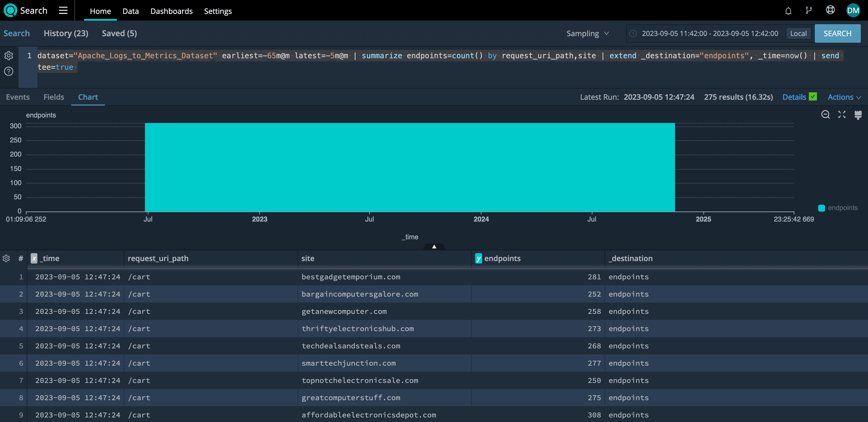
Task: Expand chart to fullscreen
Action: 842,115
